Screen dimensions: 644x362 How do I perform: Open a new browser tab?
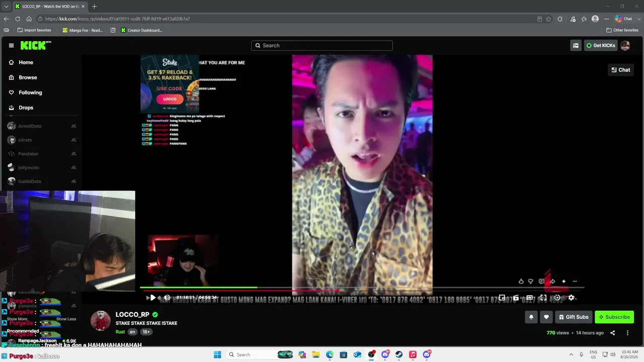pyautogui.click(x=94, y=7)
